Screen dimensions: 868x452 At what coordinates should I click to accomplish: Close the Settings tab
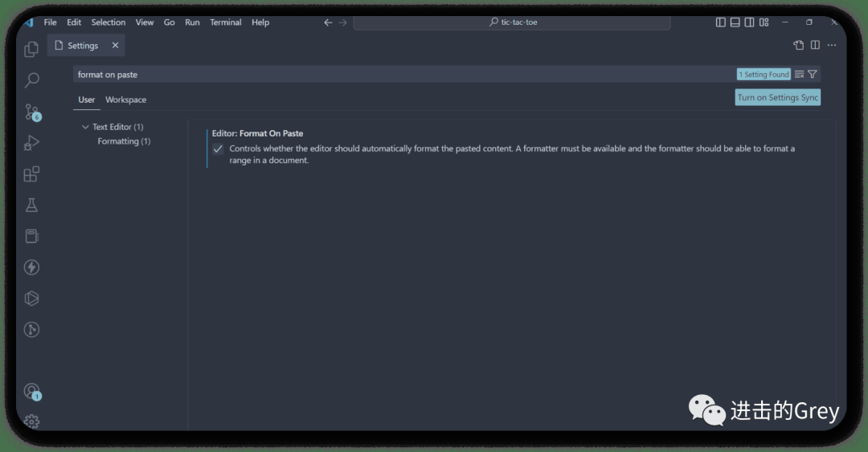pyautogui.click(x=115, y=46)
